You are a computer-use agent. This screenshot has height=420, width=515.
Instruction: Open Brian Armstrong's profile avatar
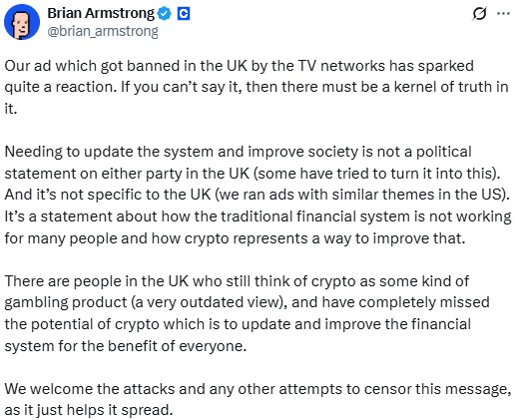click(22, 22)
